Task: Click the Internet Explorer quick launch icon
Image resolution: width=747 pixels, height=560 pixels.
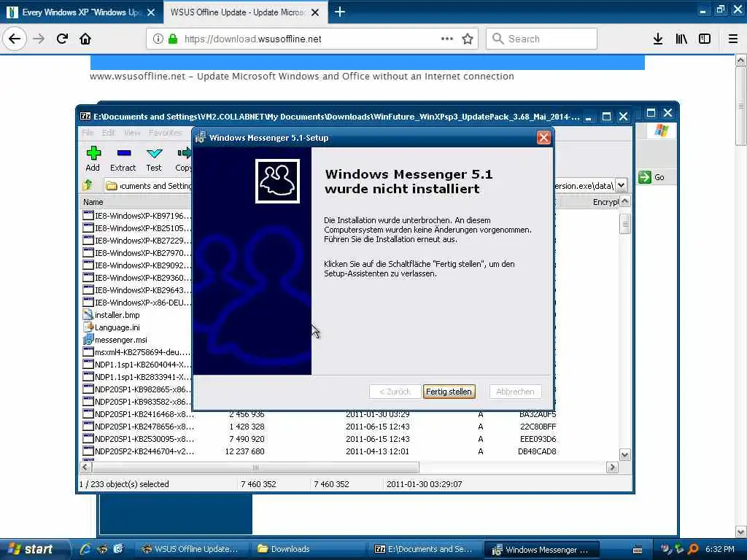Action: pyautogui.click(x=85, y=549)
